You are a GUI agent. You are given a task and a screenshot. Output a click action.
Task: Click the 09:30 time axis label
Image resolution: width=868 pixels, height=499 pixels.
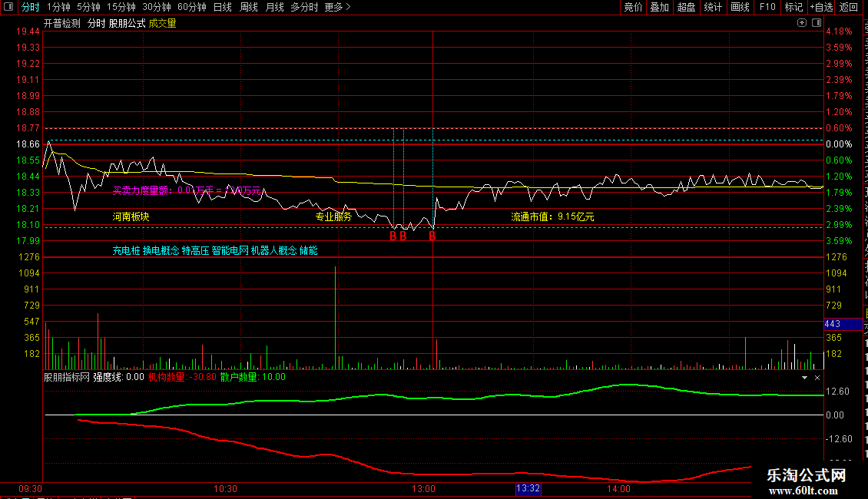[31, 489]
